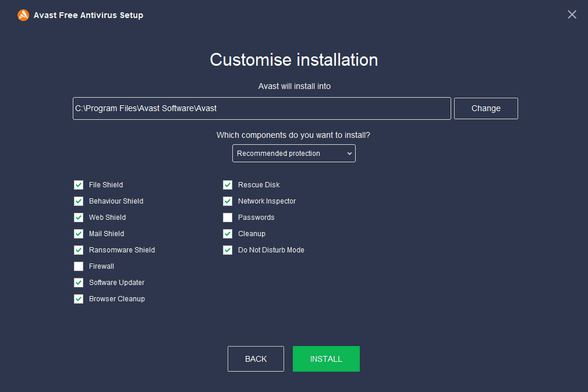588x392 pixels.
Task: Uncheck the Behaviour Shield checkbox
Action: tap(79, 201)
